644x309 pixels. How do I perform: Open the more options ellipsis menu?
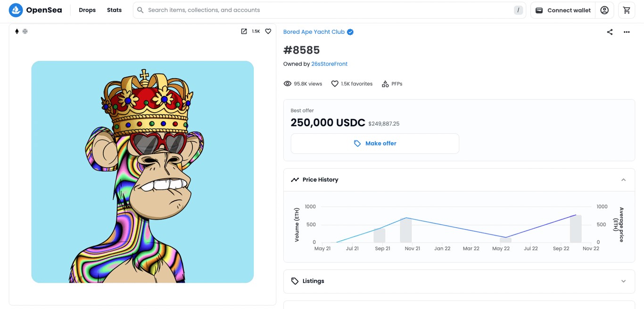(x=627, y=32)
